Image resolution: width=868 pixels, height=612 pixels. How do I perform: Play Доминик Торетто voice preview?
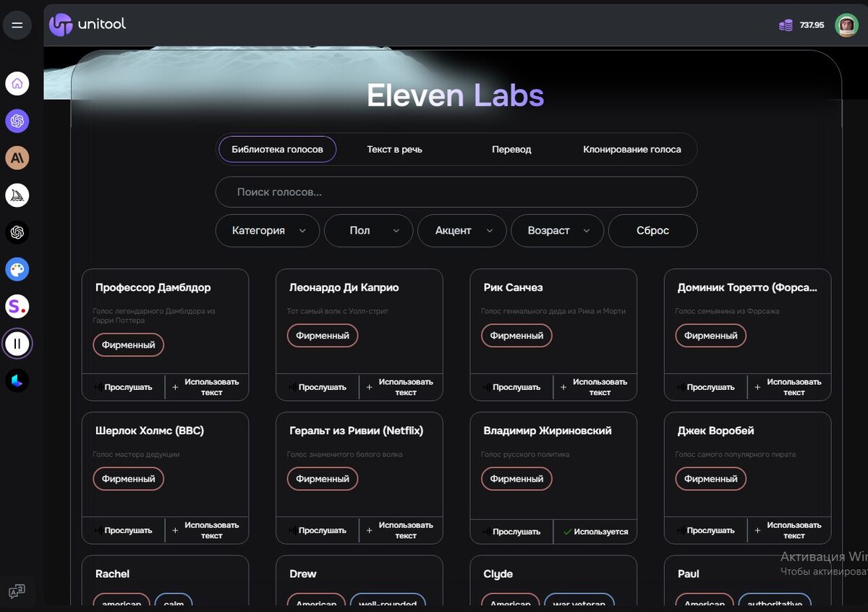[706, 387]
